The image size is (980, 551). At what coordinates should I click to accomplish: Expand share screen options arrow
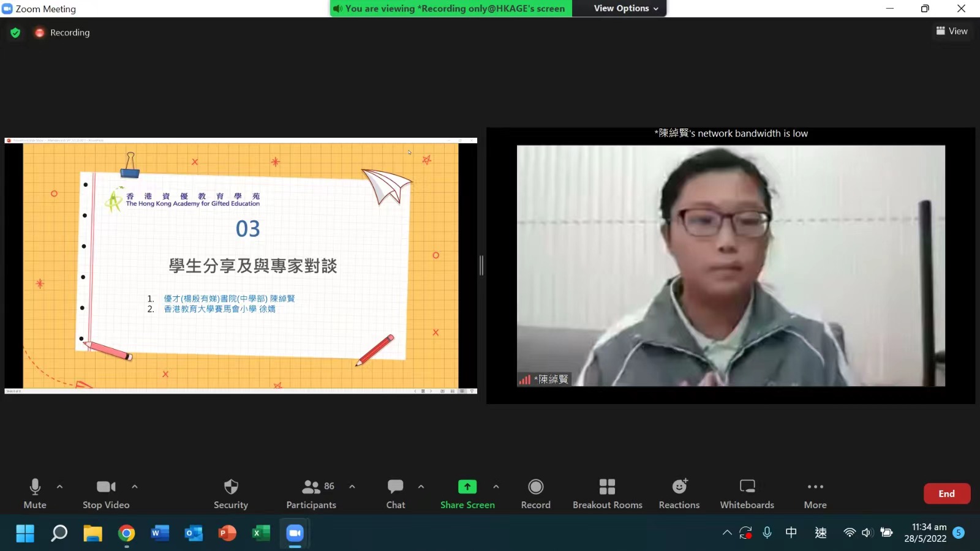[496, 487]
